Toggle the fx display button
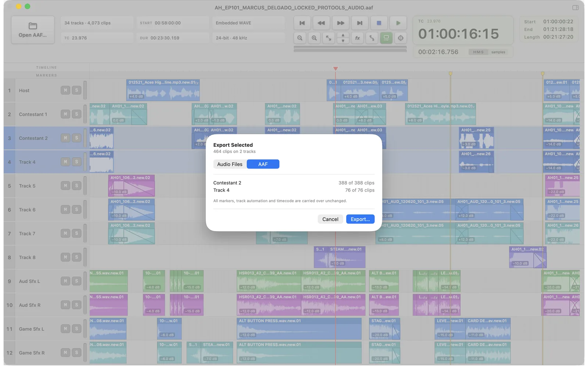The image size is (588, 376). point(357,38)
